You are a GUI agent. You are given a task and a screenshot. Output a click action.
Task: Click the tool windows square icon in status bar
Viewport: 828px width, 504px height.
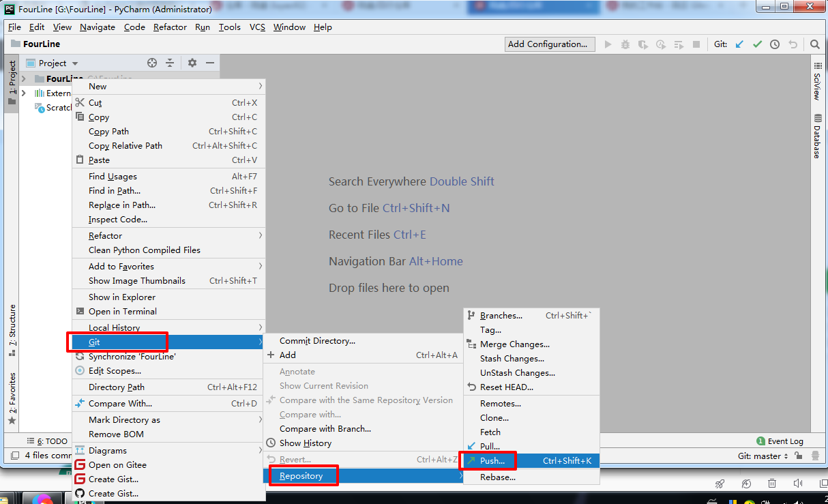tap(14, 456)
